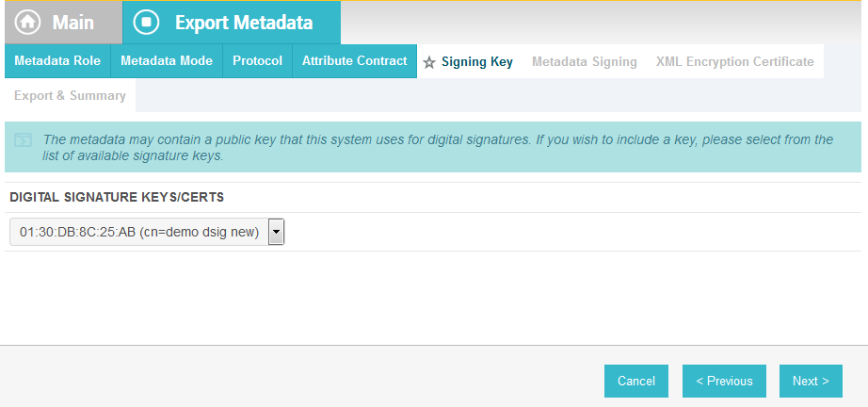Go to the Attribute Contract step
Image resolution: width=868 pixels, height=407 pixels.
point(354,61)
